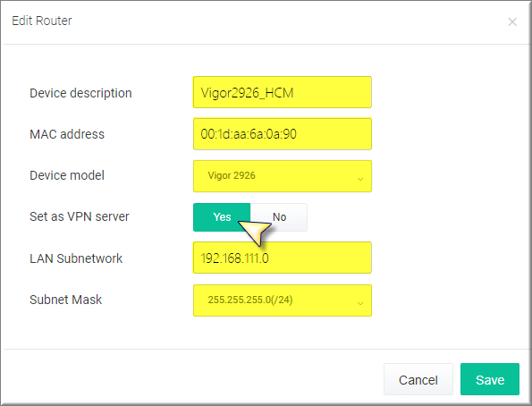This screenshot has width=532, height=406.
Task: Focus the MAC address input field
Action: click(283, 134)
